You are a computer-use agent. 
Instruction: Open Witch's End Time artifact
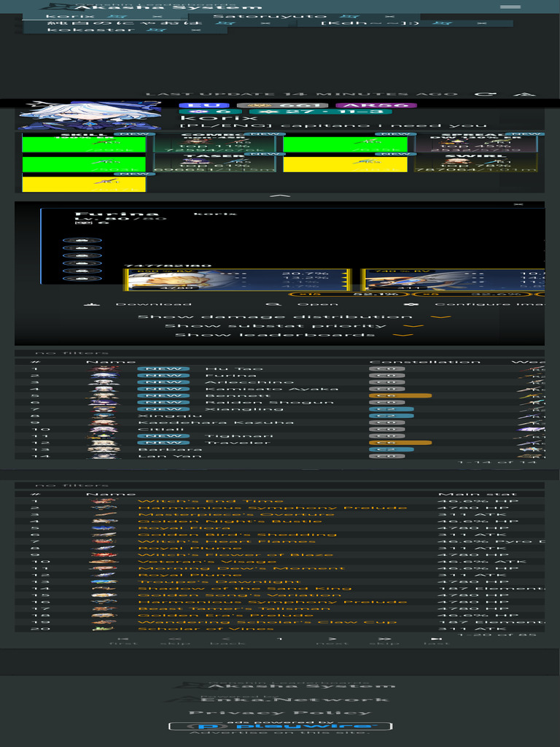tap(211, 501)
